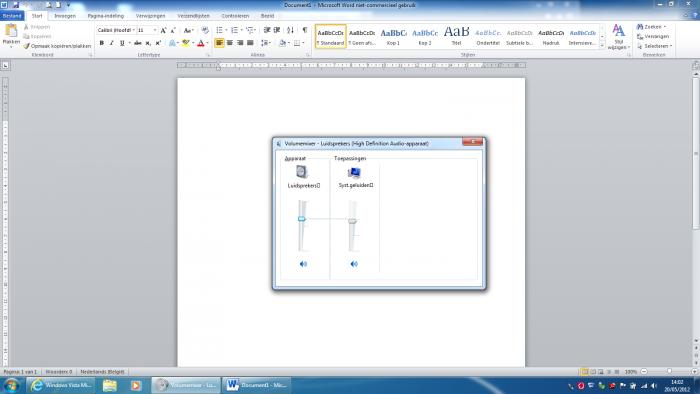The image size is (700, 394).
Task: Click the Text Effects icon
Action: point(172,43)
